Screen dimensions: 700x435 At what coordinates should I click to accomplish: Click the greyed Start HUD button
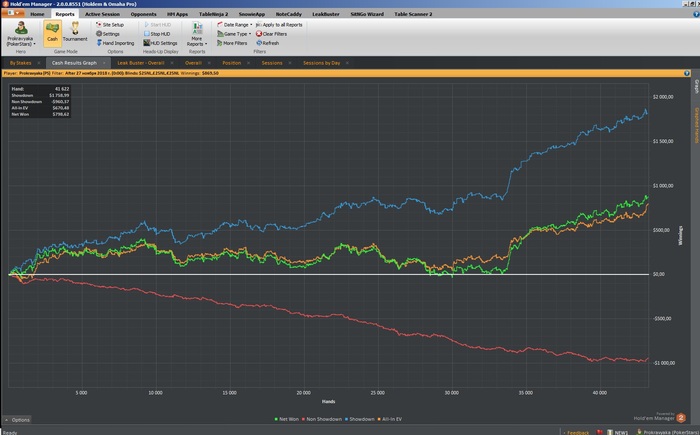(x=157, y=25)
